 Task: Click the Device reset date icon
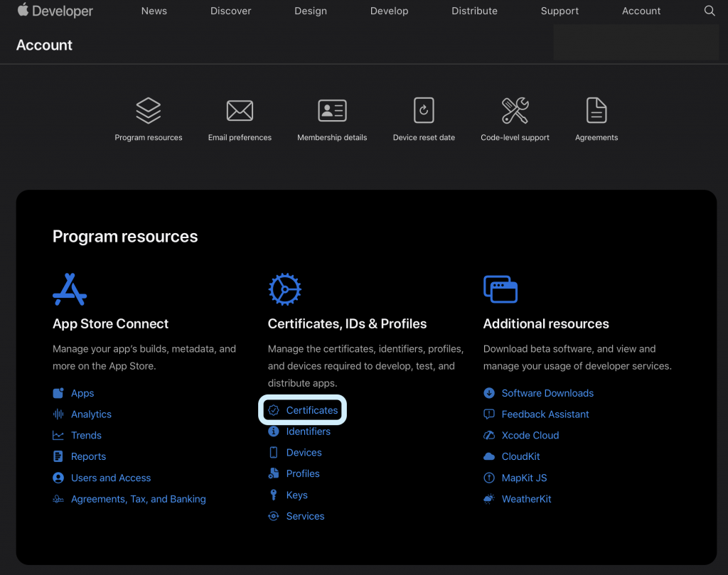point(424,110)
